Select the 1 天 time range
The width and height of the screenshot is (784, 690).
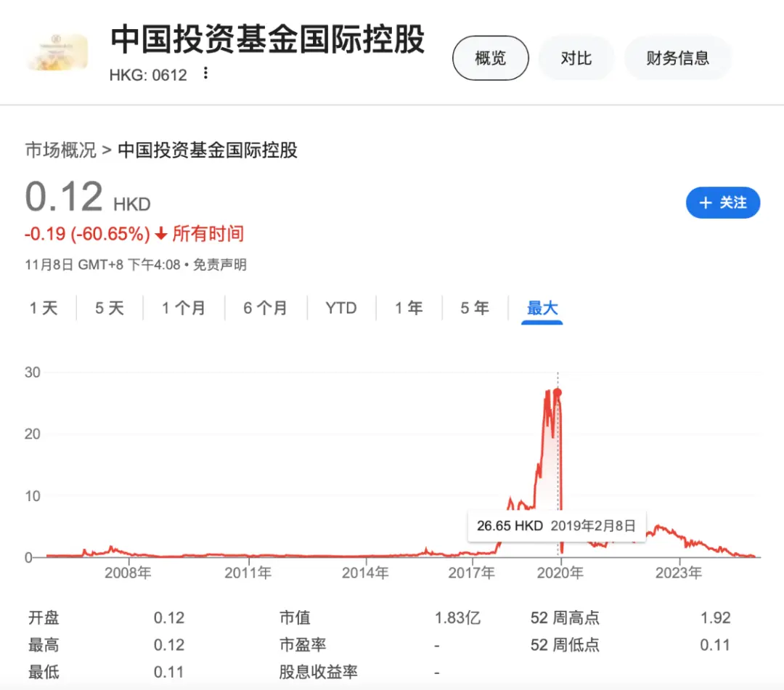(44, 308)
